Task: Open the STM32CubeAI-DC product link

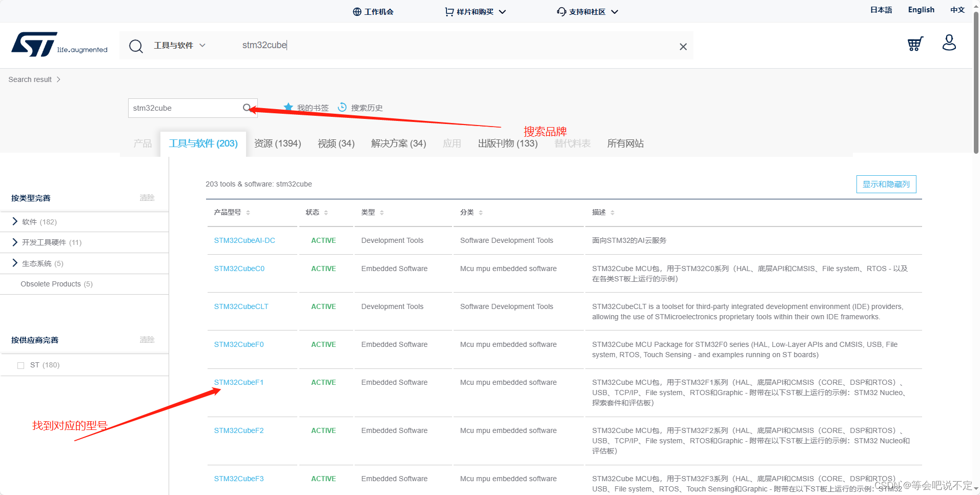Action: coord(244,240)
